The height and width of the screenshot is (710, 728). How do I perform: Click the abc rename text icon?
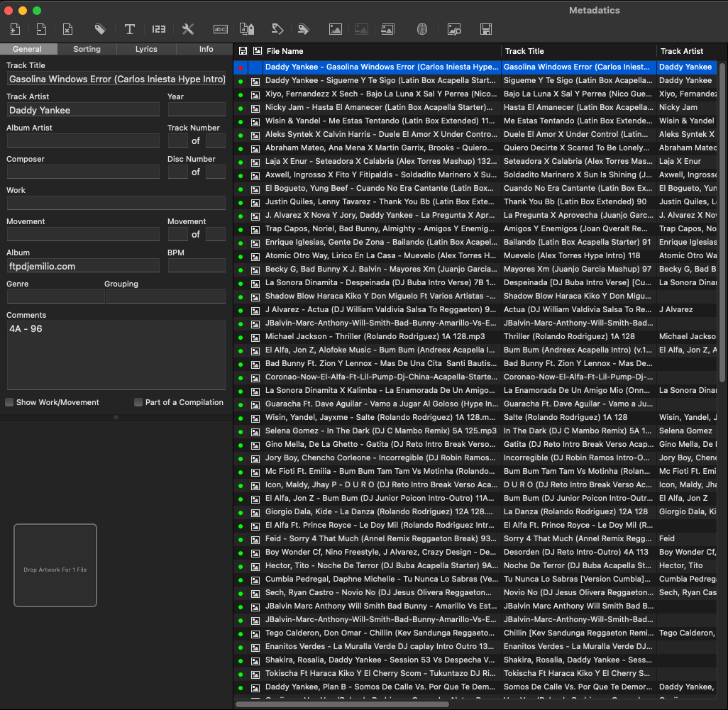[221, 29]
